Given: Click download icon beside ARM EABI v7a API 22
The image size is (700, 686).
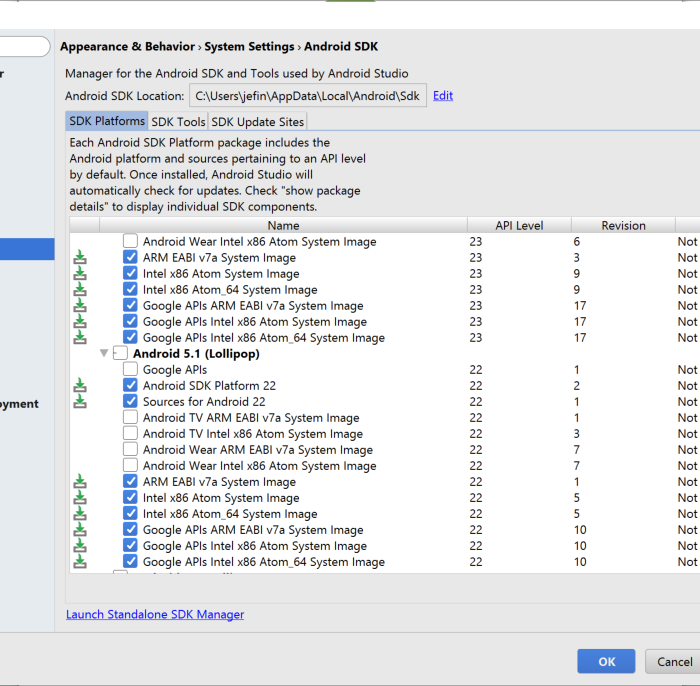Looking at the screenshot, I should 80,482.
